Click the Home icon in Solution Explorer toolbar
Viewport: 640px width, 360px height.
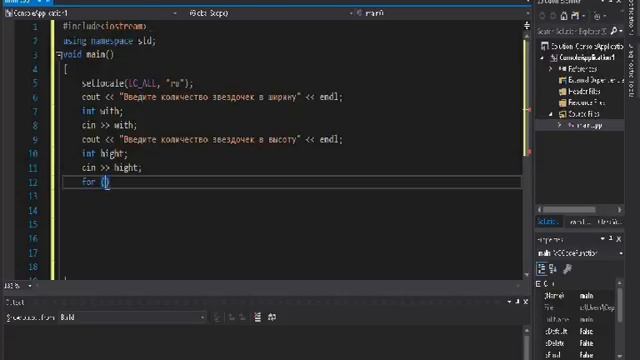pos(564,16)
